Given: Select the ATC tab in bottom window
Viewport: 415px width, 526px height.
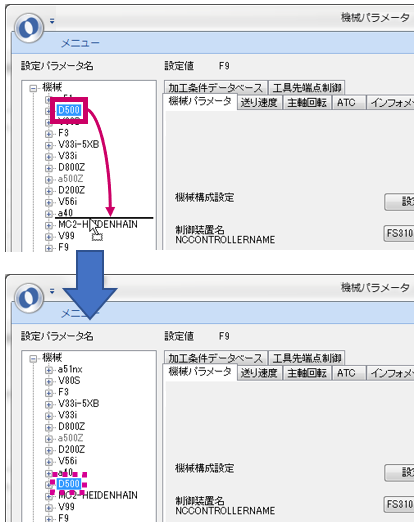Looking at the screenshot, I should pyautogui.click(x=346, y=373).
